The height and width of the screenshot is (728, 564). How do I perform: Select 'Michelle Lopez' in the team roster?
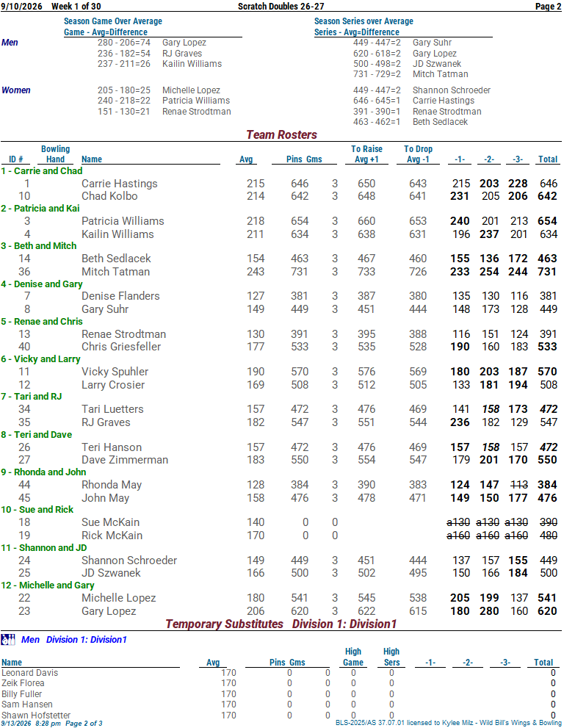tap(118, 597)
